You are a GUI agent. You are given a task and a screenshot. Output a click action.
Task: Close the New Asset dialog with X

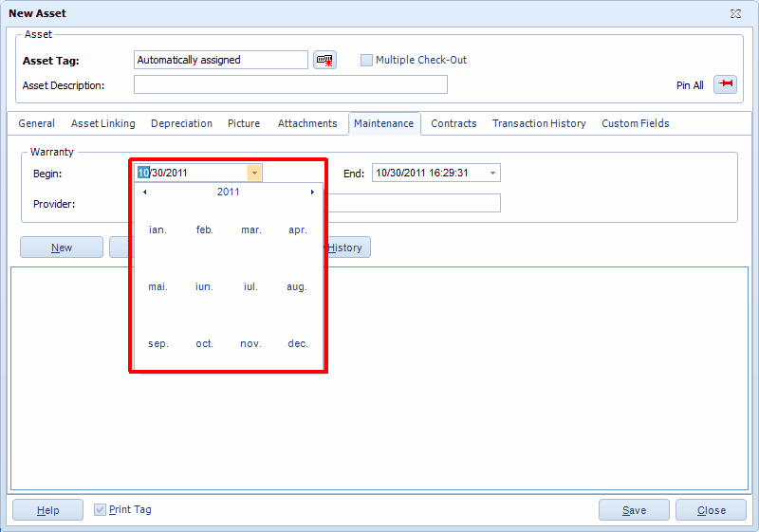tap(735, 13)
